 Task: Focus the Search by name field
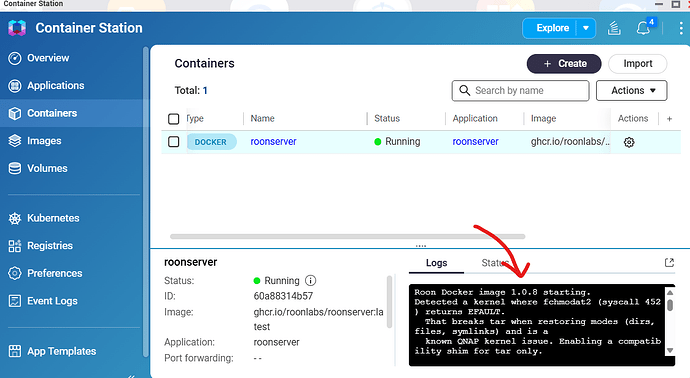coord(520,91)
